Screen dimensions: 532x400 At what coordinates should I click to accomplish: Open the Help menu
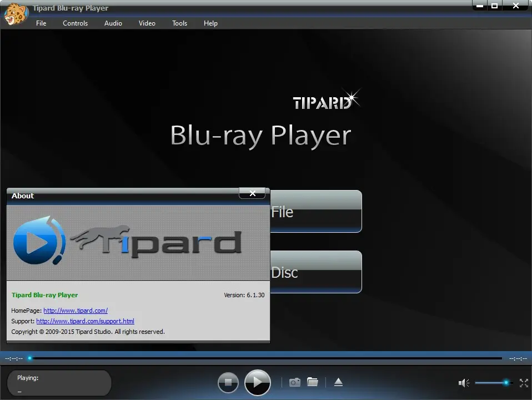(x=210, y=23)
